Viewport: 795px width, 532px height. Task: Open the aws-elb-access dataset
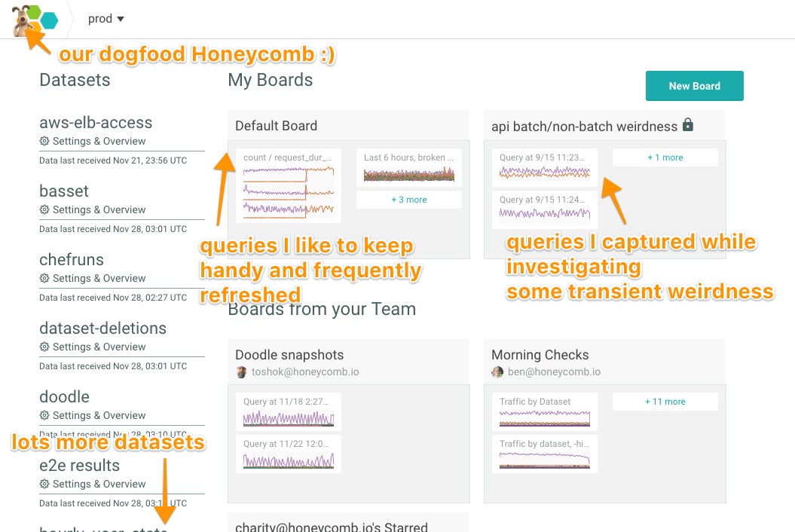pos(96,123)
